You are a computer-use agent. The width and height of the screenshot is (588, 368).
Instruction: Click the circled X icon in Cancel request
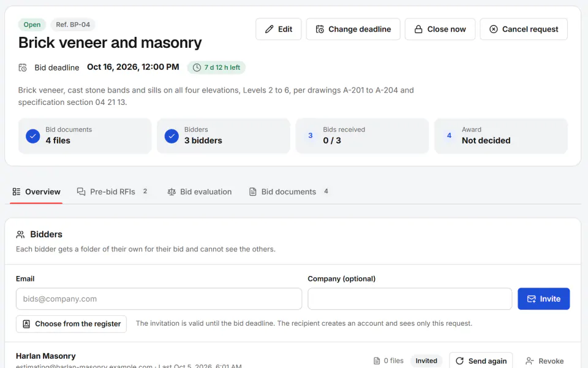494,29
